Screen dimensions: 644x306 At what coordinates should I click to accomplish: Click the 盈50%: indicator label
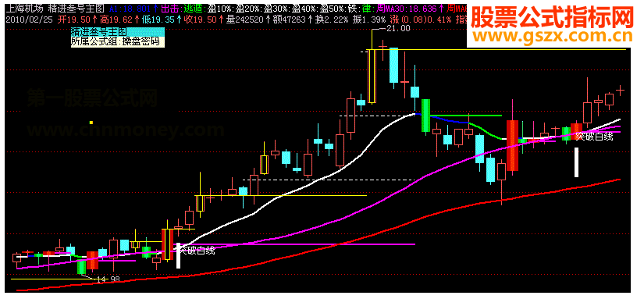pos(333,9)
